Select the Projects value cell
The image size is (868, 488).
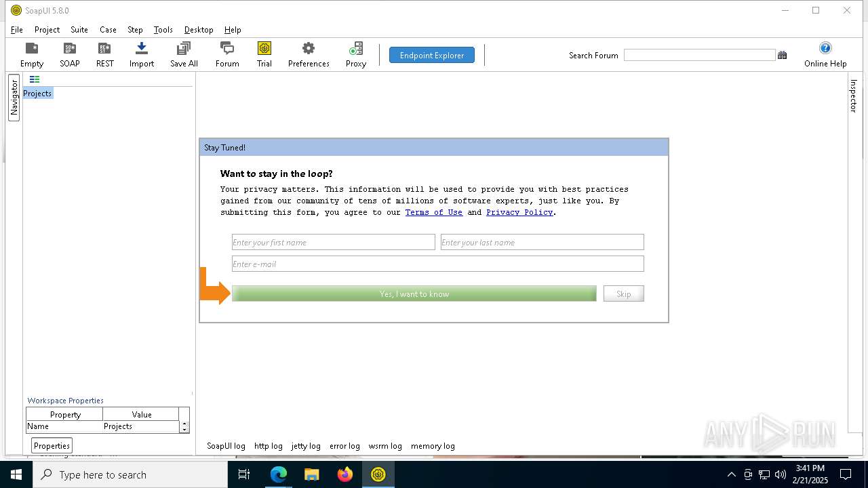coord(140,426)
